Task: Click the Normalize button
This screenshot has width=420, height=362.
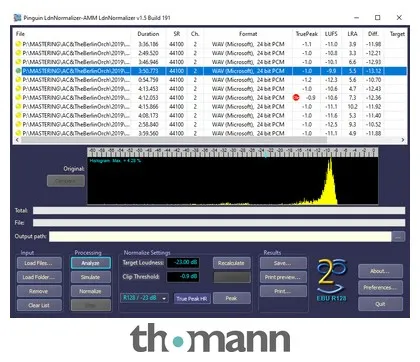Action: pyautogui.click(x=91, y=291)
